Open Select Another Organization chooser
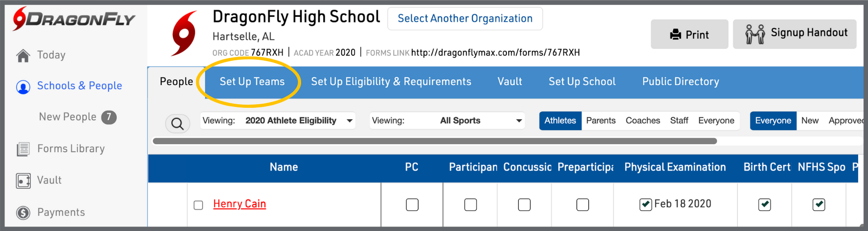868x231 pixels. [x=465, y=19]
